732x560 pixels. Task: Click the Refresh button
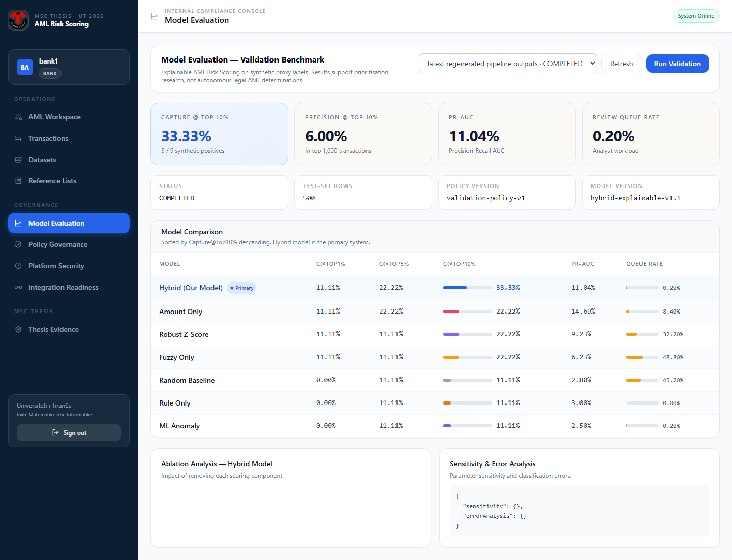click(621, 64)
